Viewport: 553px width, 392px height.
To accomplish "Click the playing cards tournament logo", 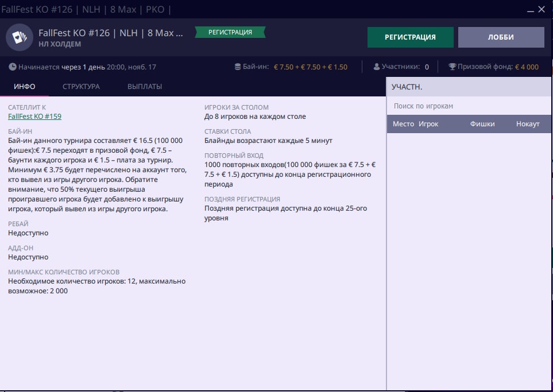I will point(20,38).
